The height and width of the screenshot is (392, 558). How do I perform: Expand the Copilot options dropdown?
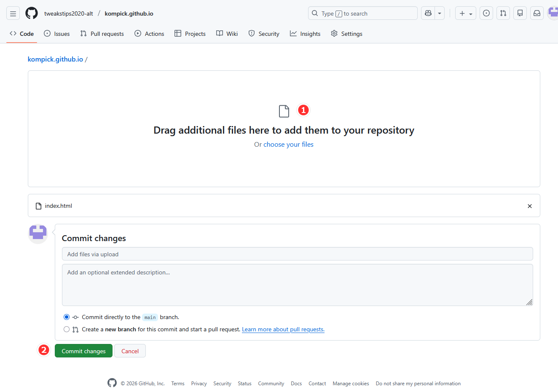tap(439, 13)
